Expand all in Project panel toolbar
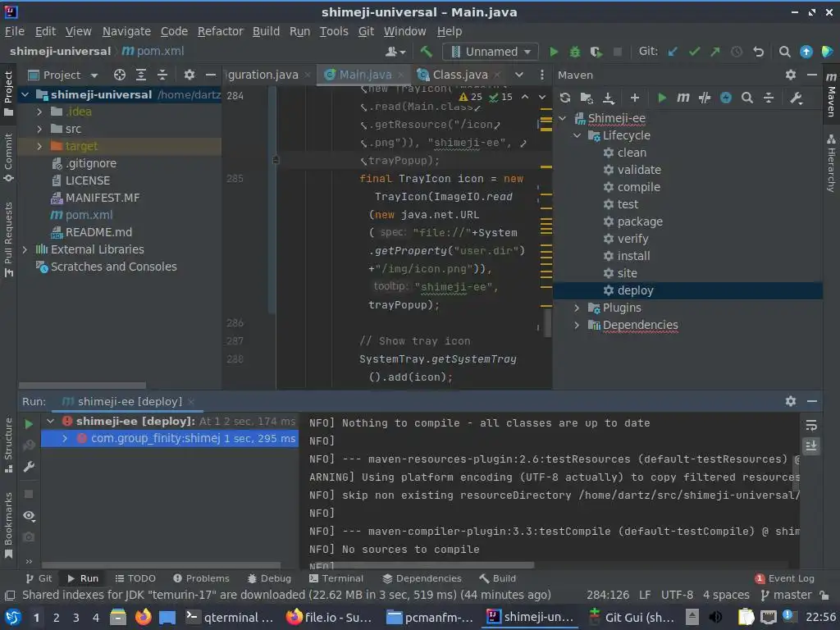The image size is (840, 630). click(x=141, y=75)
